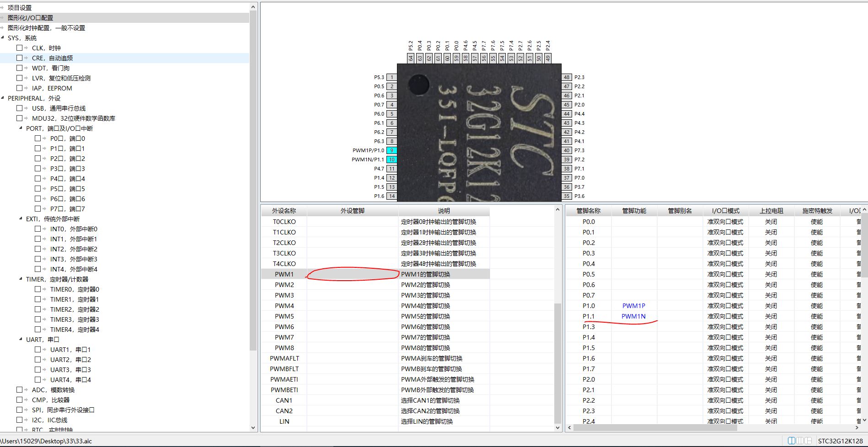
Task: Click highlighted pin 9 on the chip
Action: (x=391, y=150)
